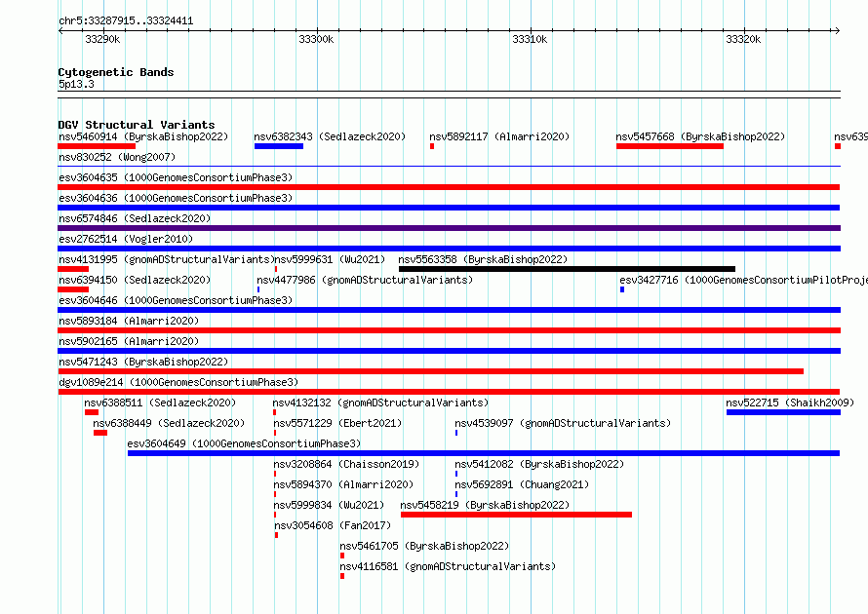Open nsv4539097 (gnomADStructuralVariants) label
868x614 pixels.
tap(563, 423)
